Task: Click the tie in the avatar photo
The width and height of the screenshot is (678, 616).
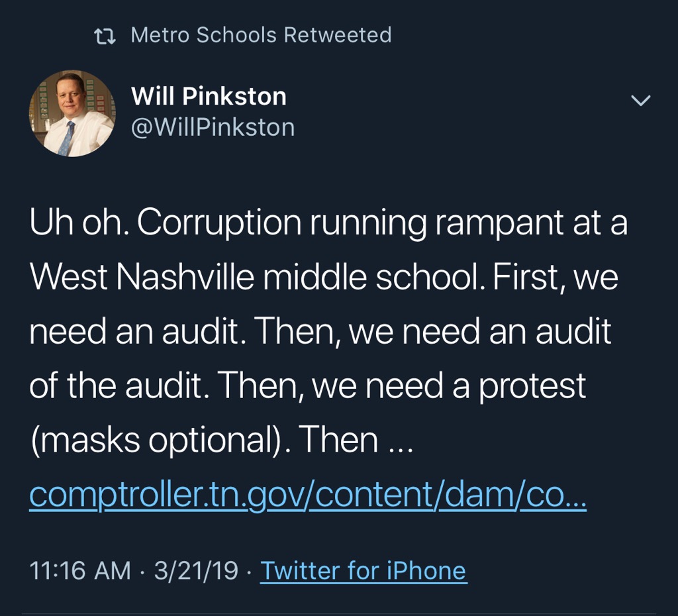Action: 68,138
